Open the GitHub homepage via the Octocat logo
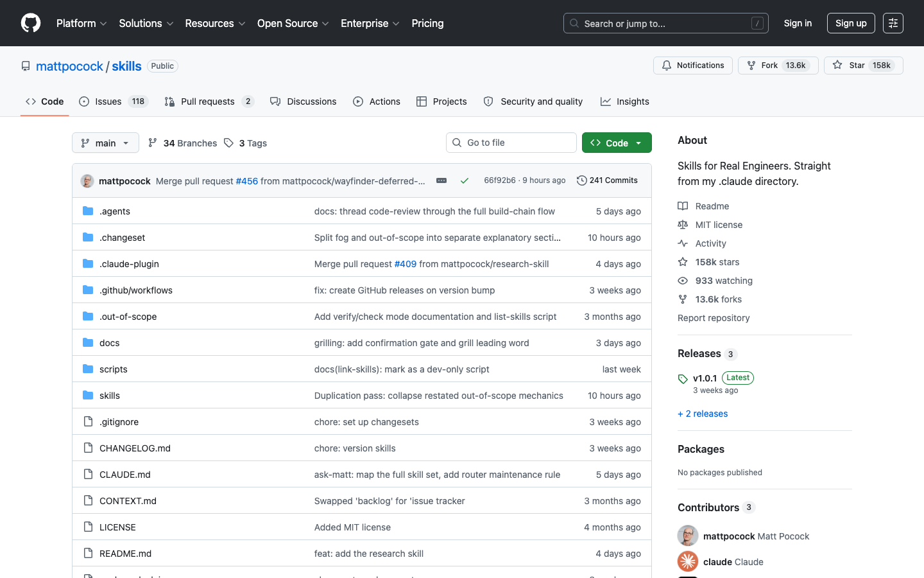This screenshot has width=924, height=578. click(31, 23)
